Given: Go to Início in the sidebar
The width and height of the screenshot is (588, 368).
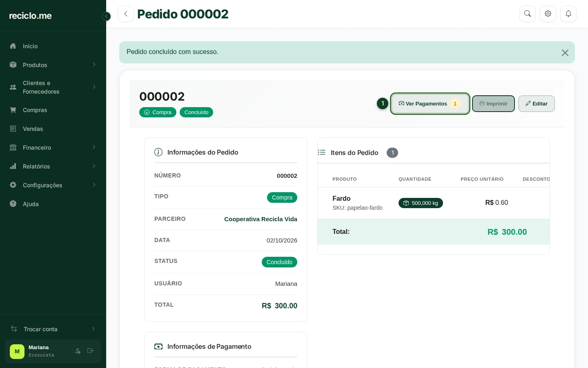Looking at the screenshot, I should point(53,46).
